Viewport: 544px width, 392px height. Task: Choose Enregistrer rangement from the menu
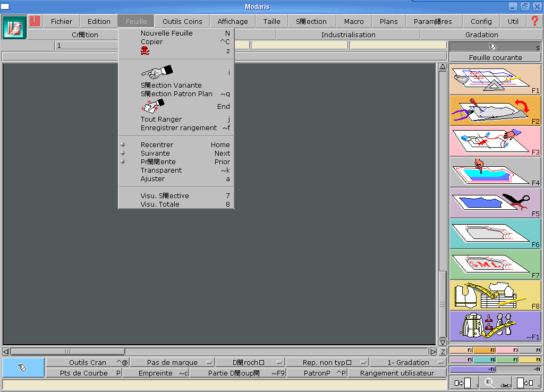tap(176, 128)
